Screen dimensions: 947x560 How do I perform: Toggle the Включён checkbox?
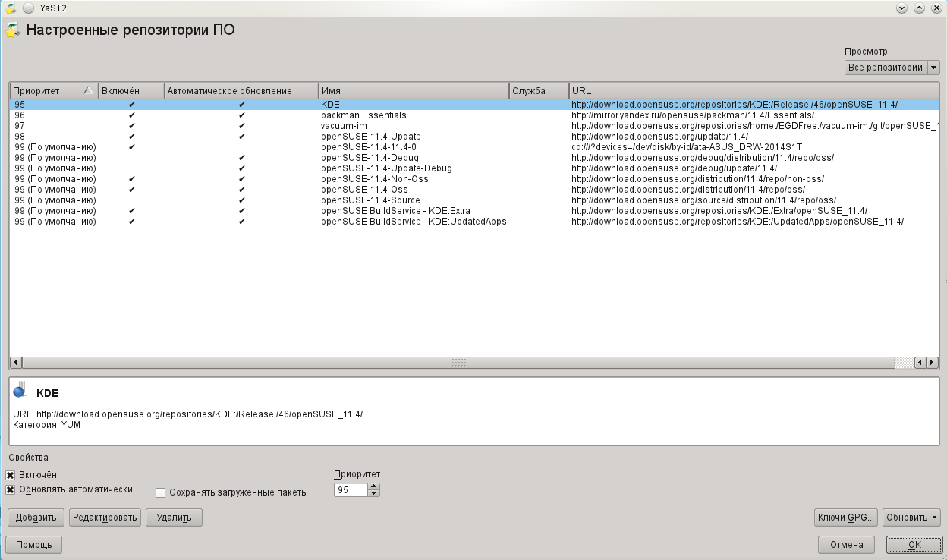(x=11, y=475)
